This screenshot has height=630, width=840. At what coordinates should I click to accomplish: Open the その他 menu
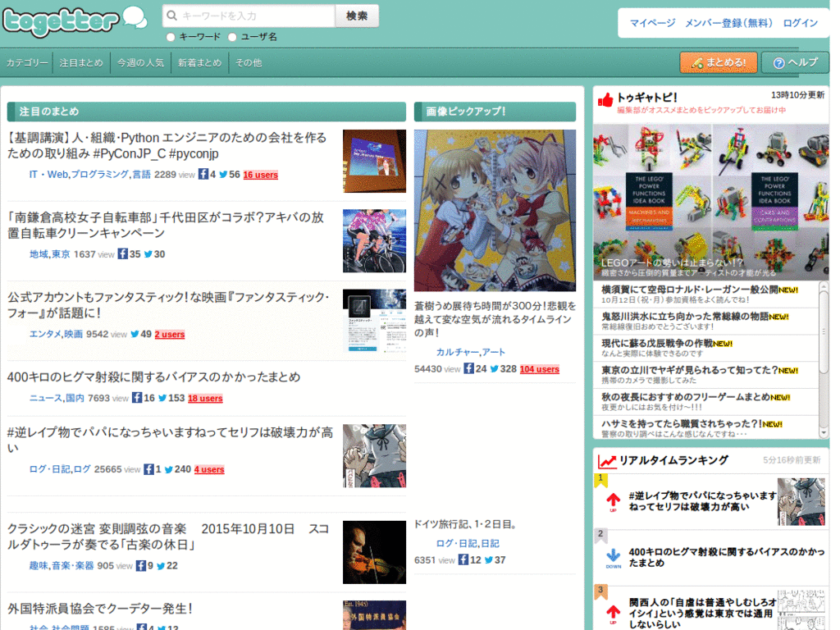(x=248, y=62)
